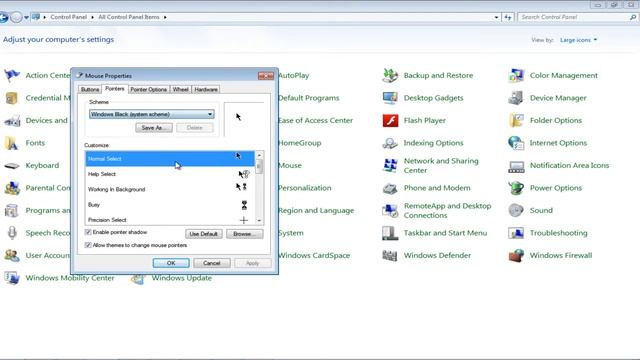Screen dimensions: 640x360
Task: Select the Pointers tab
Action: click(x=115, y=89)
